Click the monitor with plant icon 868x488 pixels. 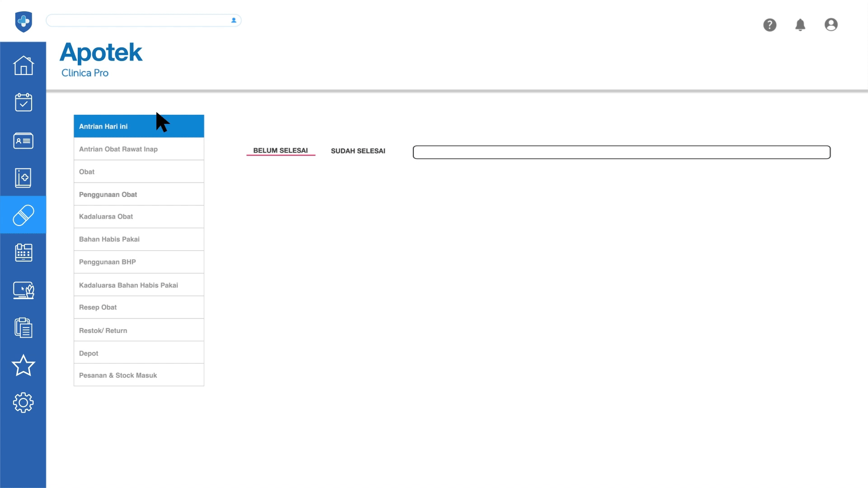(23, 291)
